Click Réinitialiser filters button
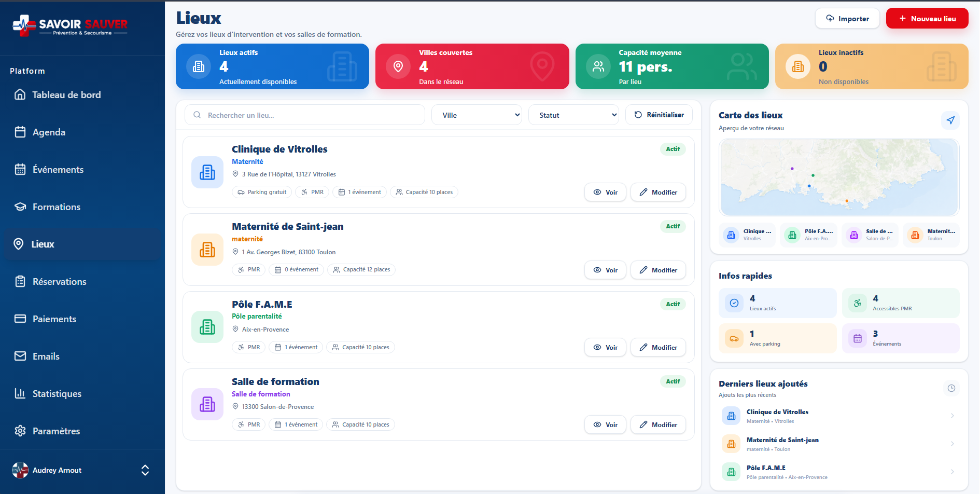 (x=659, y=115)
